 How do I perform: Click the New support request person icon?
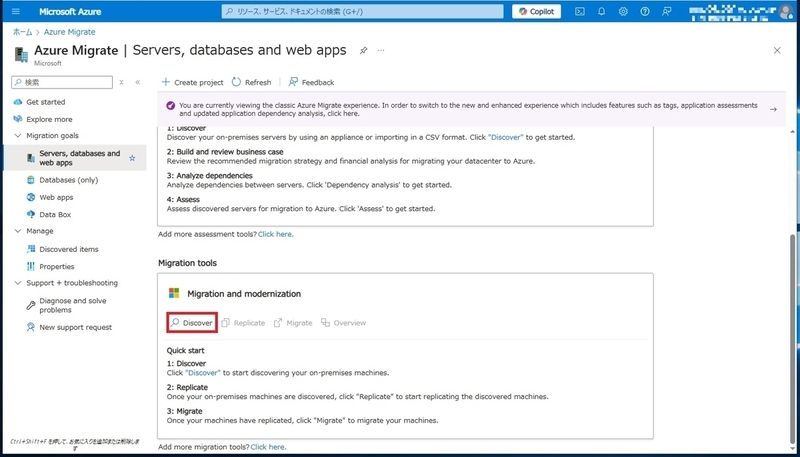coord(31,327)
